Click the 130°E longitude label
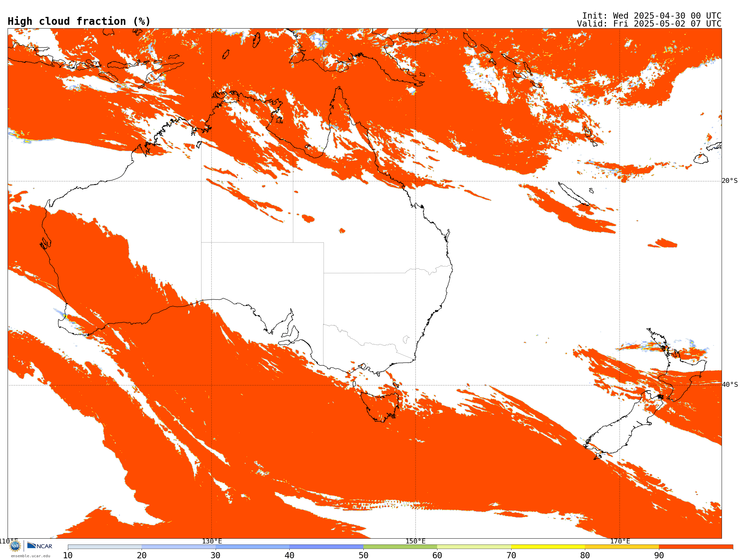This screenshot has height=560, width=744. pos(212,541)
